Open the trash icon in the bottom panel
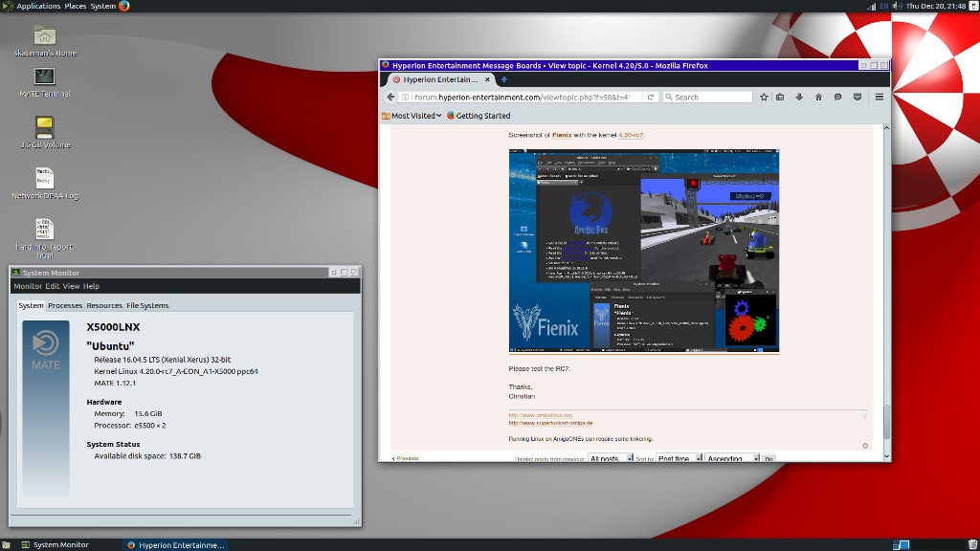The height and width of the screenshot is (551, 980). pos(972,544)
